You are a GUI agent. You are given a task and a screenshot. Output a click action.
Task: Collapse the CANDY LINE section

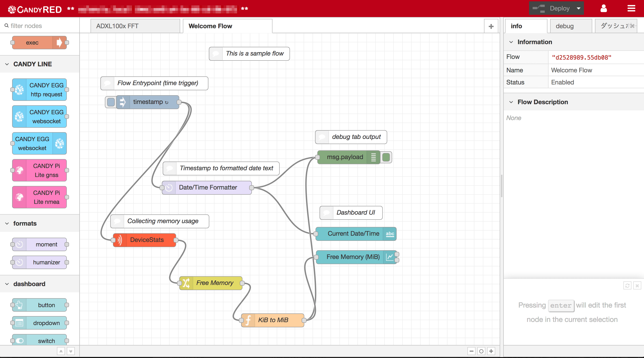6,64
